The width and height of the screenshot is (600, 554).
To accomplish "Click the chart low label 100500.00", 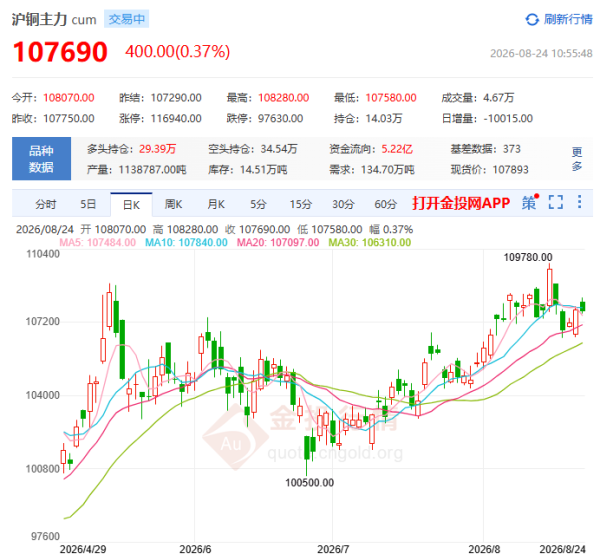I will [310, 483].
